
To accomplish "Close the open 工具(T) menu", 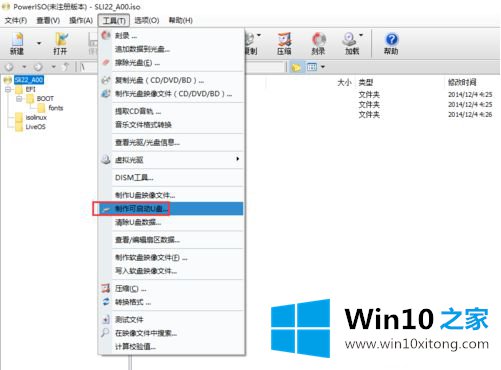I will point(114,21).
